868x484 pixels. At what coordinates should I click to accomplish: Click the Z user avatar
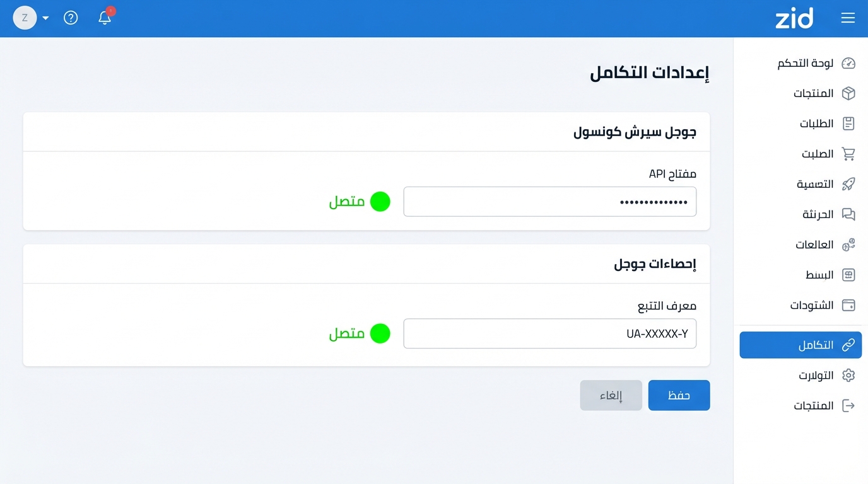(x=25, y=18)
